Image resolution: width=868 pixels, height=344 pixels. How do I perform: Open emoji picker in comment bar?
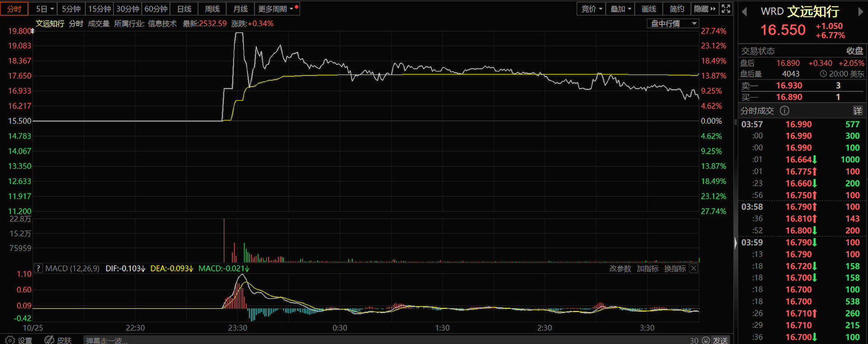(706, 340)
